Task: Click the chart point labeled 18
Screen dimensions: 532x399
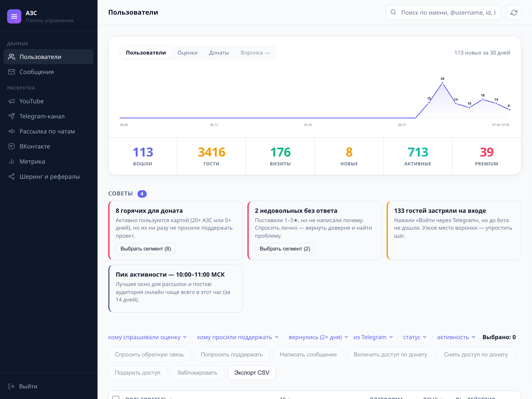Action: pyautogui.click(x=483, y=99)
